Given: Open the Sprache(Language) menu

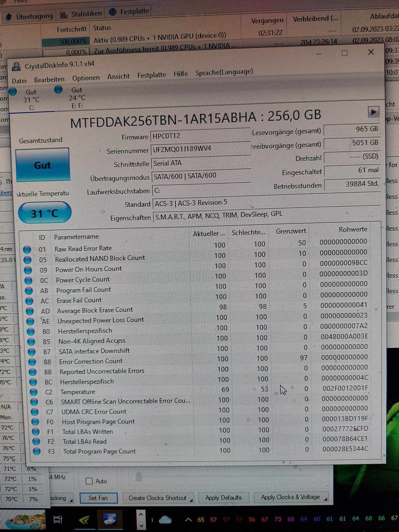Looking at the screenshot, I should (224, 72).
